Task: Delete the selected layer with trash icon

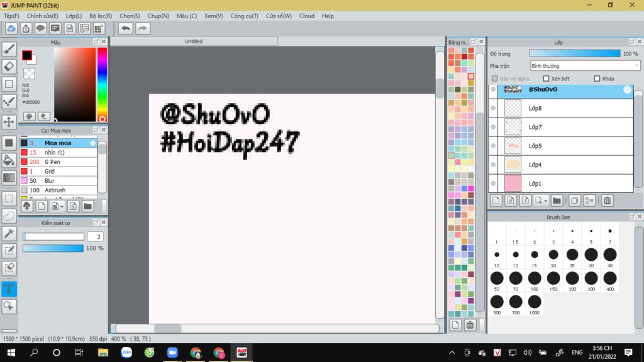Action: pos(607,200)
